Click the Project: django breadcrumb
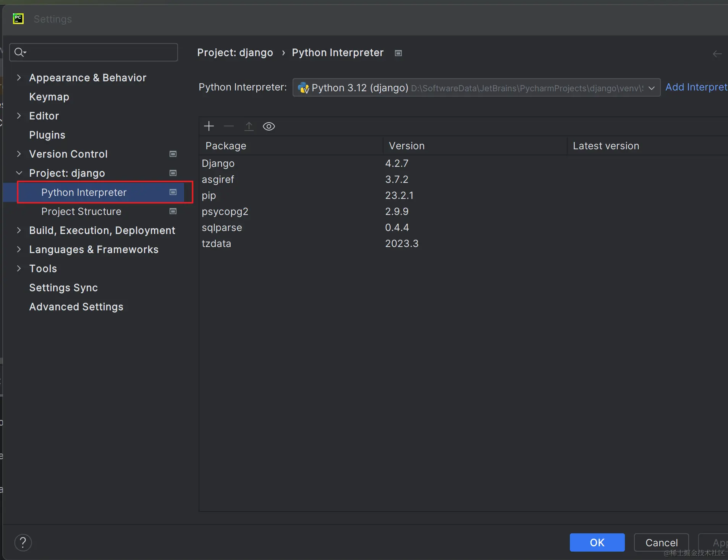The width and height of the screenshot is (728, 560). [235, 53]
